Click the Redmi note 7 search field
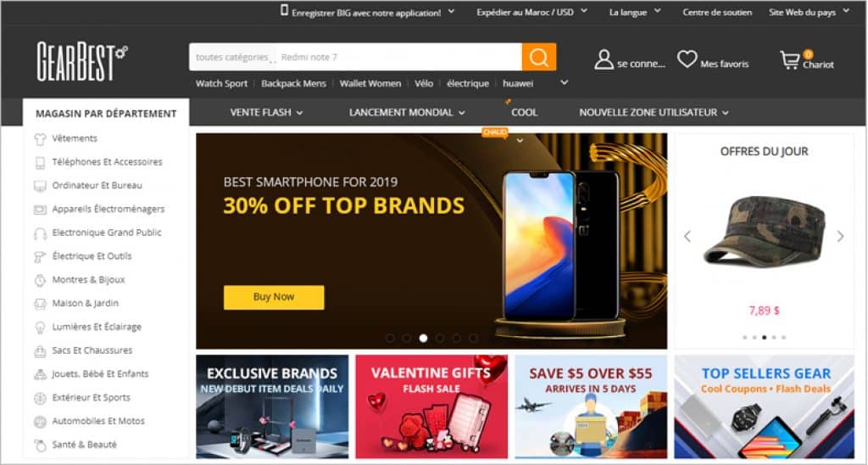Viewport: 868px width, 465px height. [398, 57]
